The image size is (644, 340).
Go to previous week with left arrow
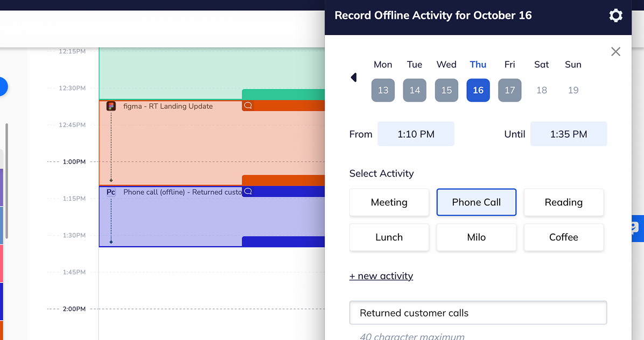(354, 77)
